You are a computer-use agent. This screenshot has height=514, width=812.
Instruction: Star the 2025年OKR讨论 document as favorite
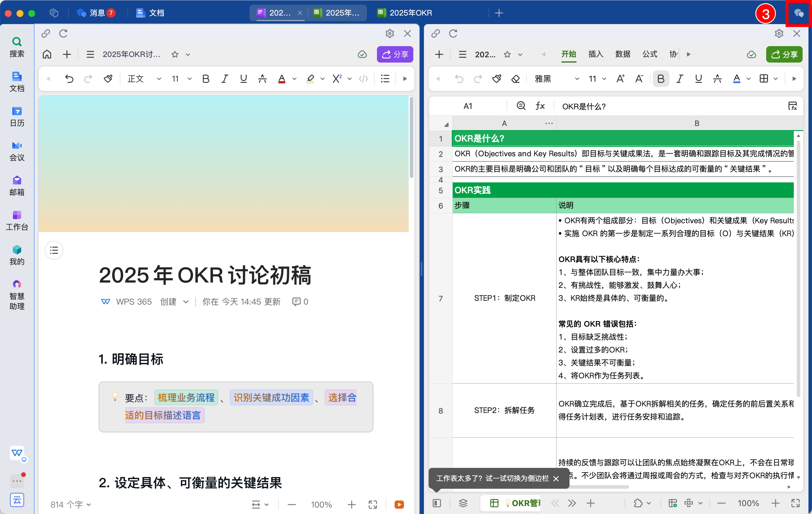tap(175, 54)
